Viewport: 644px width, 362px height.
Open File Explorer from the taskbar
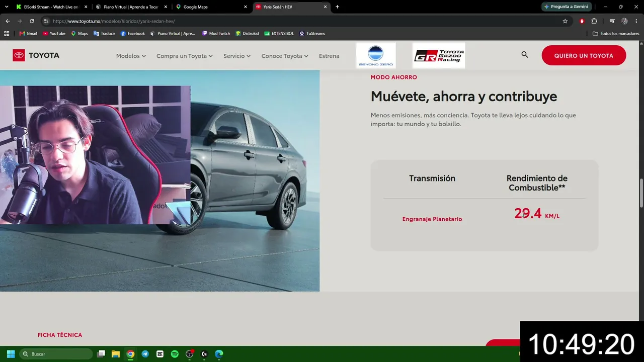[x=115, y=354]
